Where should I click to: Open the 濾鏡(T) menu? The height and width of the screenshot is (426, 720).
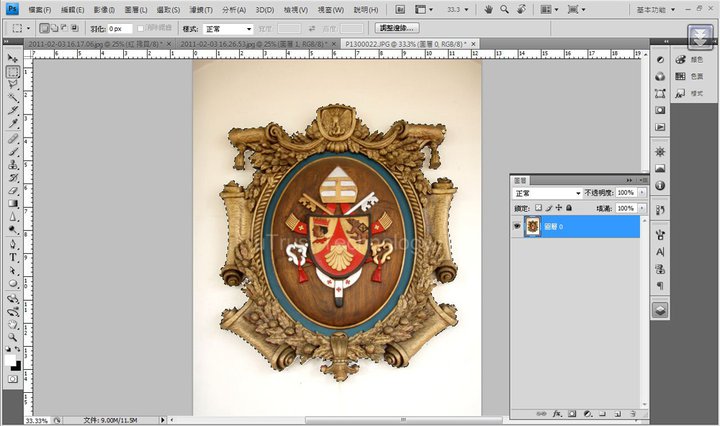(x=201, y=9)
